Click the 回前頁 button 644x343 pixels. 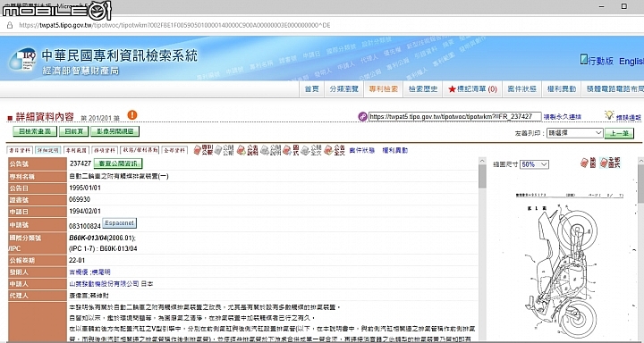73,131
